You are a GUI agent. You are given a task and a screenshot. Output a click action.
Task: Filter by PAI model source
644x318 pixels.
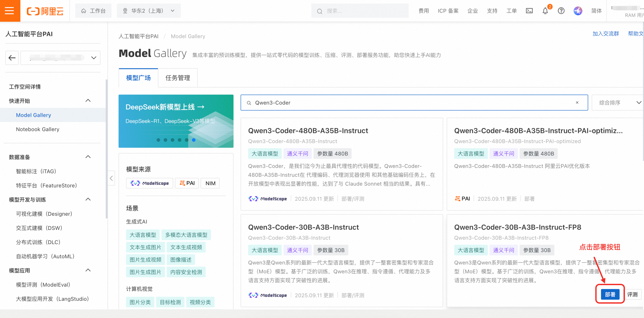point(187,183)
